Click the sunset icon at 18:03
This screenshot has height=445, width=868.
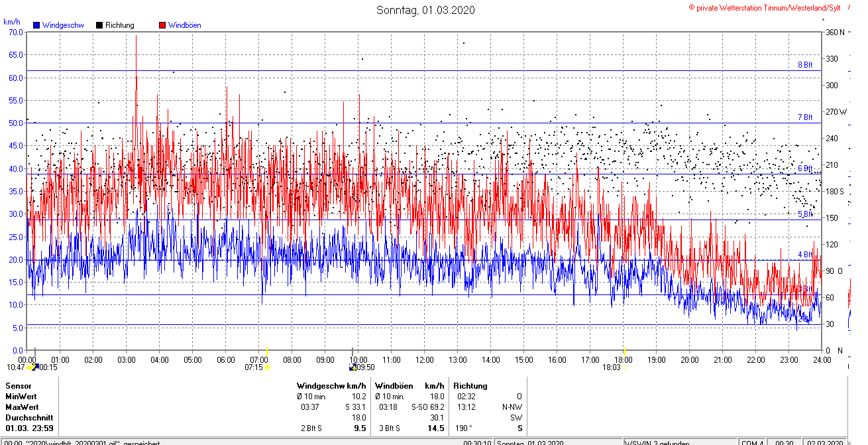[625, 366]
